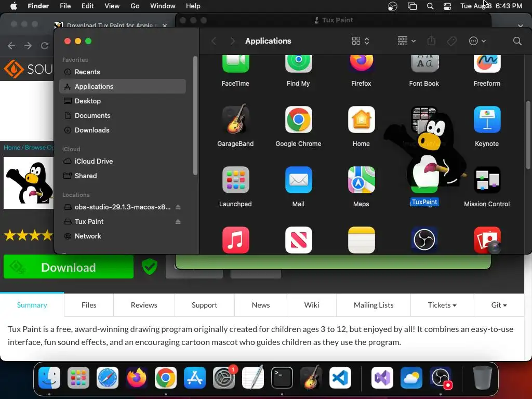Select the Google Chrome icon in the Applications window
Screen dimensions: 532x399
point(298,119)
